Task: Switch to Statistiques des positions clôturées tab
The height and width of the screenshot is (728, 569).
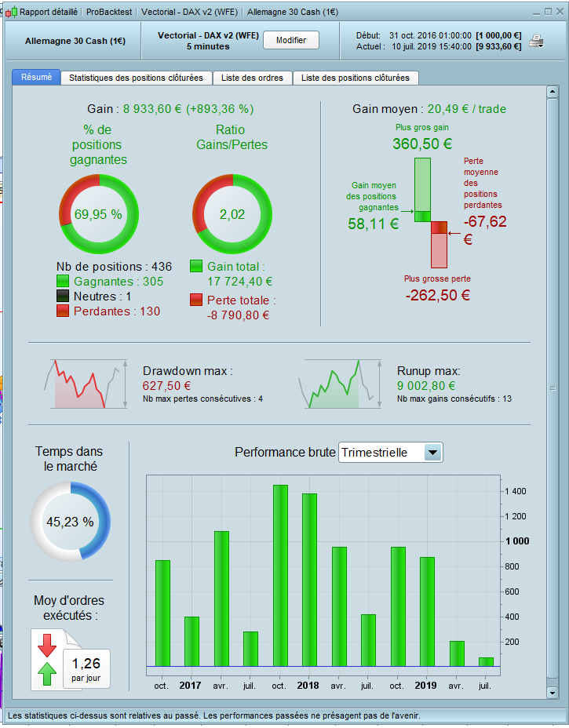Action: tap(136, 78)
